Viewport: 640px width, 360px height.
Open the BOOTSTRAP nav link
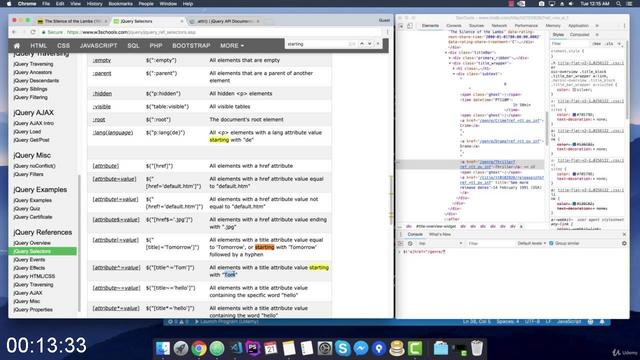point(191,46)
